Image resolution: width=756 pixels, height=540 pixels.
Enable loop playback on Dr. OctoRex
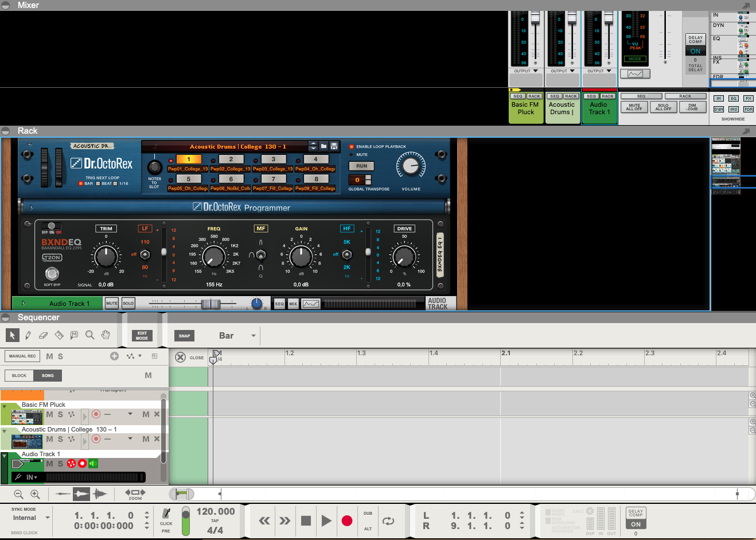352,147
